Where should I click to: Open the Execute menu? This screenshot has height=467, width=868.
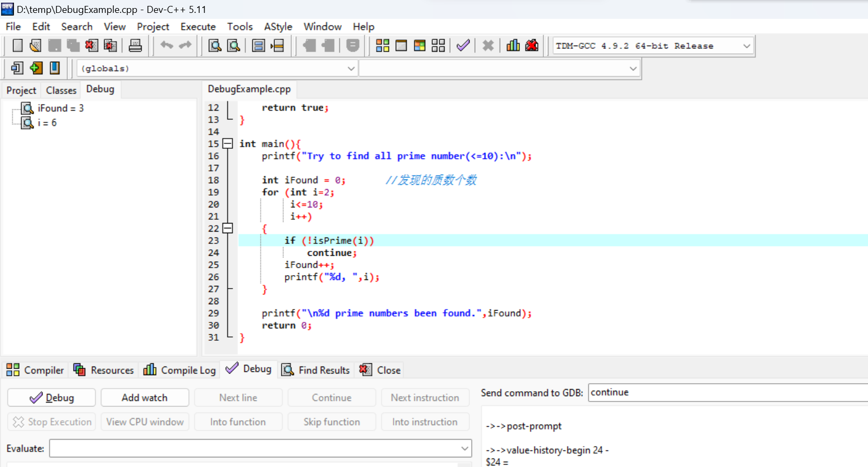pos(198,26)
